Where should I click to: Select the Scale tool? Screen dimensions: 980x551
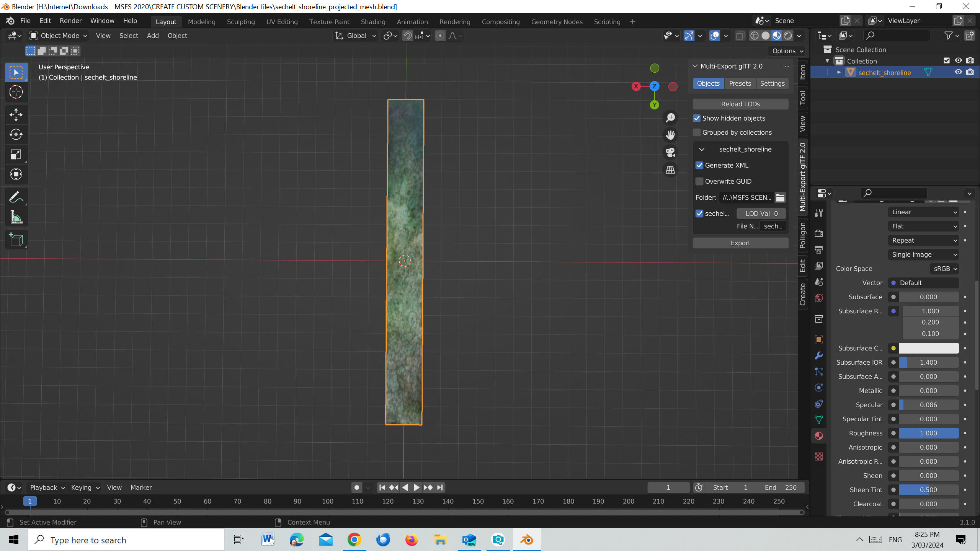click(16, 155)
